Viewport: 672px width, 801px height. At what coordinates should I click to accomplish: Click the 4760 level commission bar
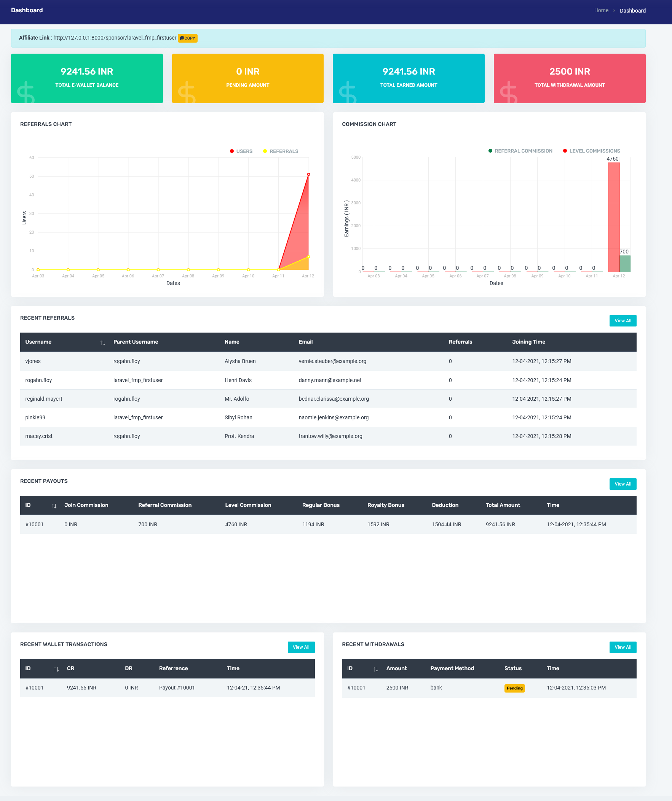pos(613,217)
